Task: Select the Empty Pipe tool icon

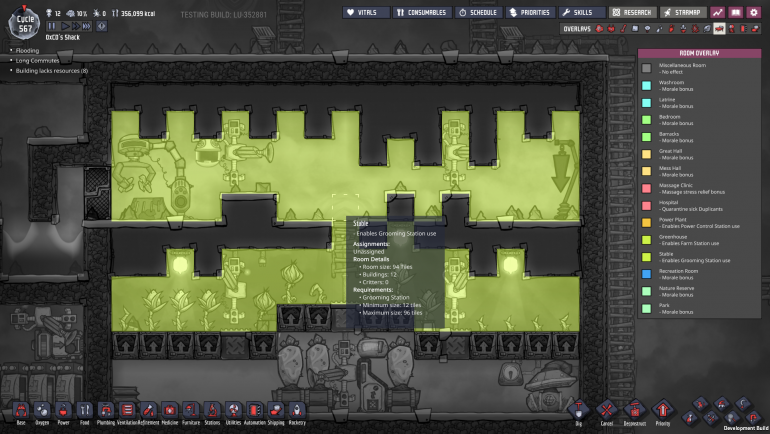Action: pos(752,418)
